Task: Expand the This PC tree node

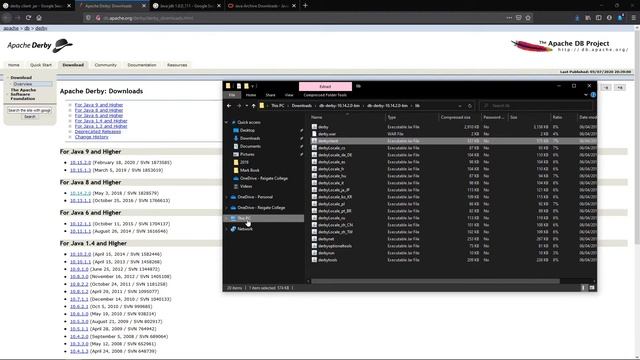Action: (x=227, y=218)
